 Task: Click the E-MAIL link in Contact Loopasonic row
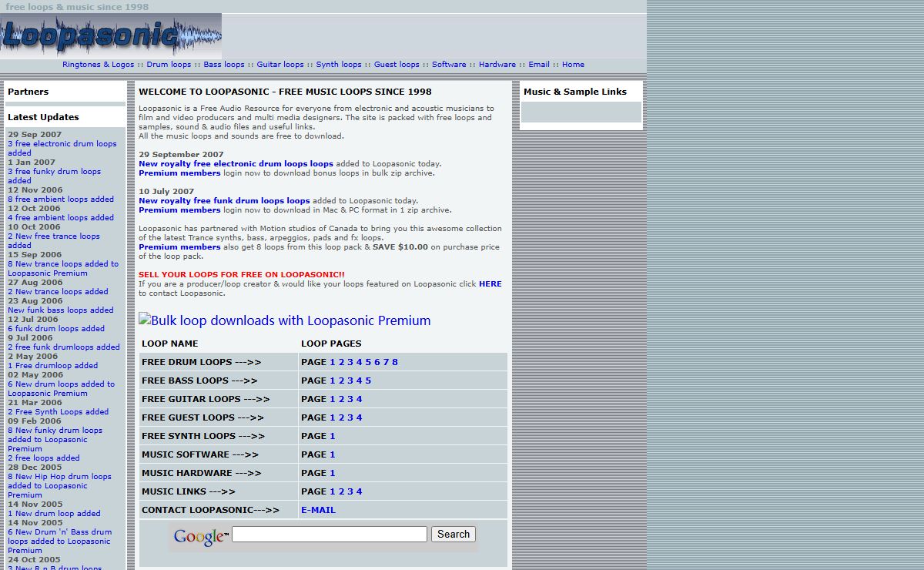318,510
